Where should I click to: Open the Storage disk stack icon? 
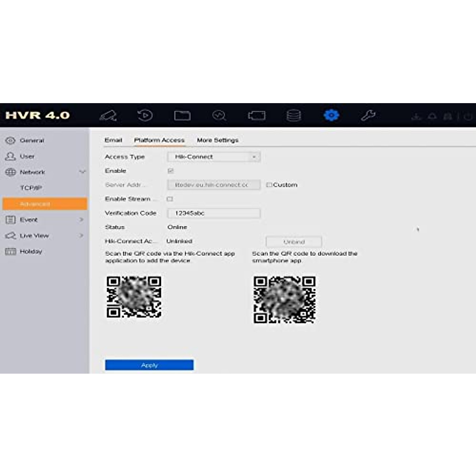click(294, 115)
